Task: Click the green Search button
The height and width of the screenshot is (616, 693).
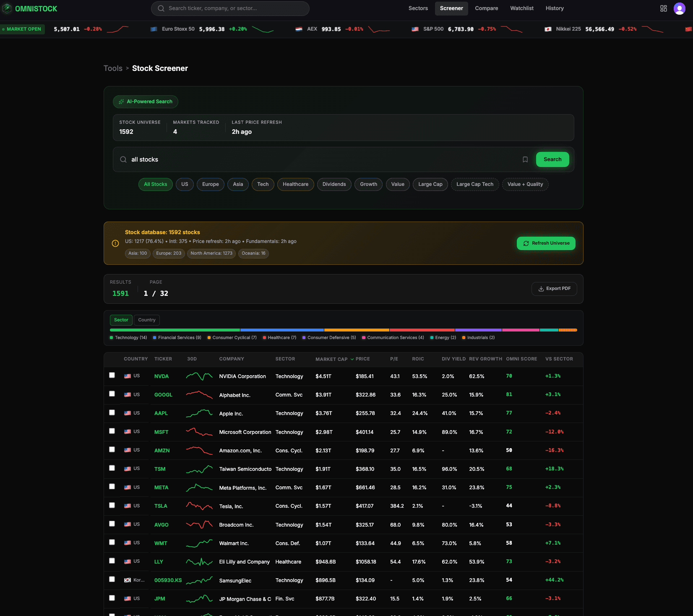Action: [x=552, y=159]
